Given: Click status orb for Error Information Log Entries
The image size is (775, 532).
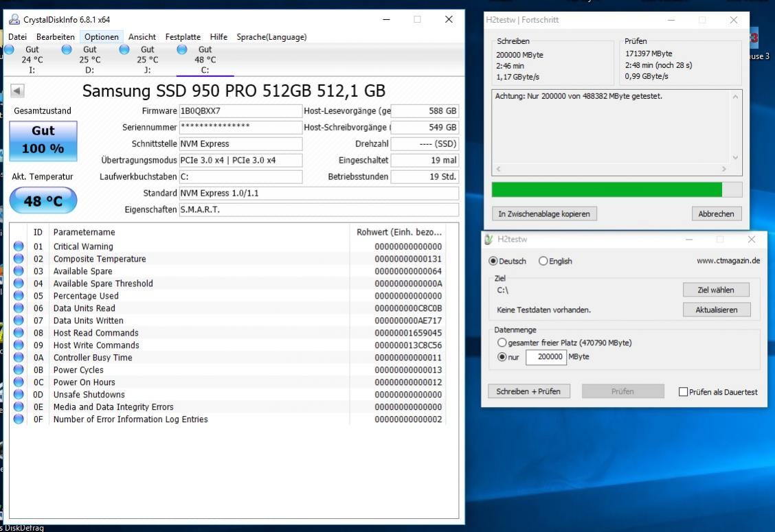Looking at the screenshot, I should click(x=19, y=419).
